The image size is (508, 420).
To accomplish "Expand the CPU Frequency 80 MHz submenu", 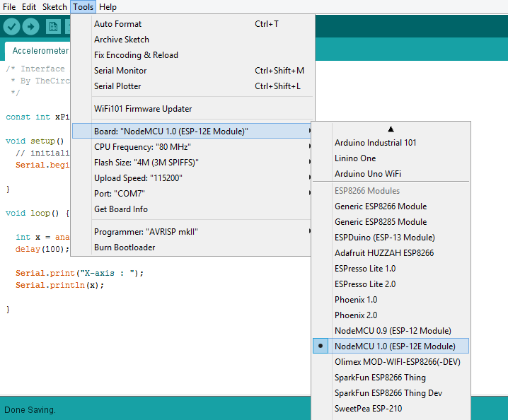I will pyautogui.click(x=192, y=147).
